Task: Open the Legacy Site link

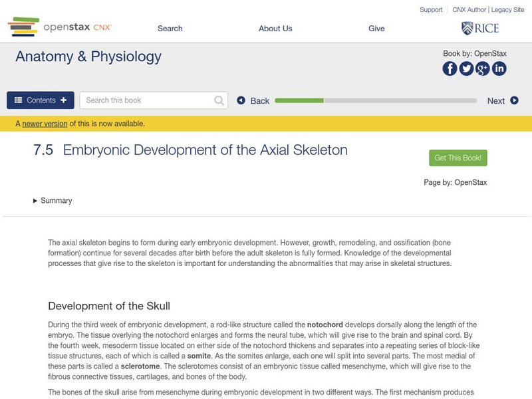Action: click(x=507, y=10)
